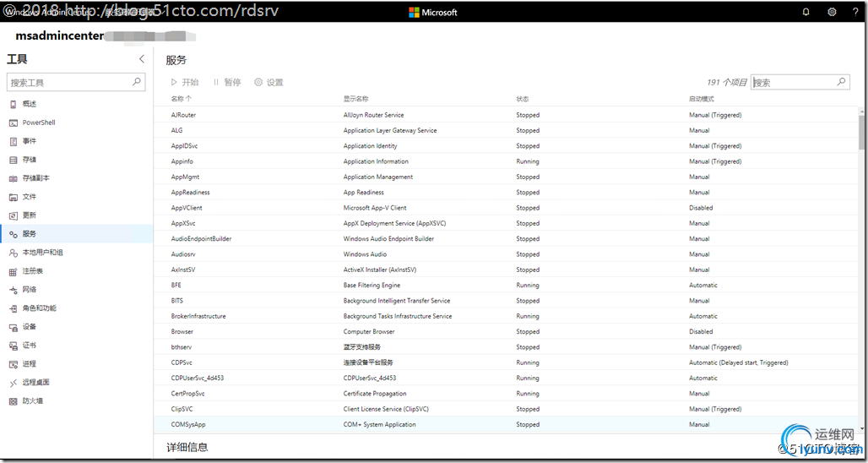Select the Browser service row
868x463 pixels.
(x=506, y=332)
